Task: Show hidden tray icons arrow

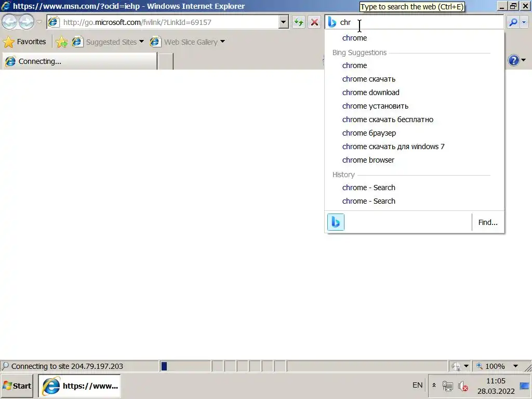Action: [x=434, y=385]
